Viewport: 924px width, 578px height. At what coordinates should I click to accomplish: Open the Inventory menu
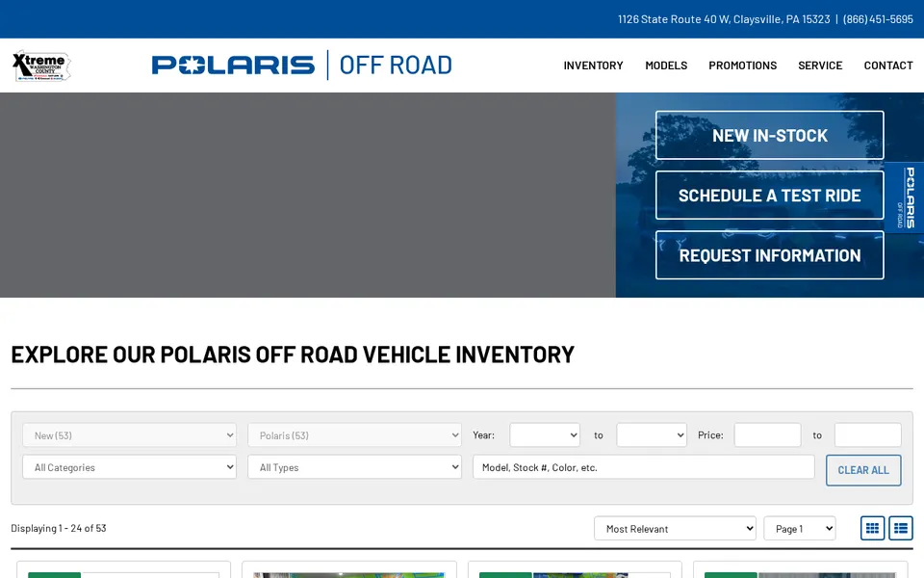(593, 66)
